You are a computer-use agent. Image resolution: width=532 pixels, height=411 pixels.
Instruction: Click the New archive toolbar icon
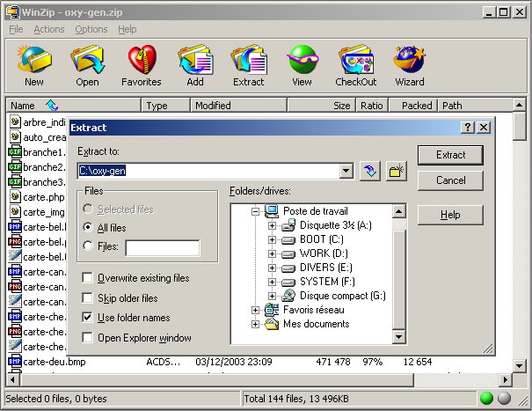34,60
